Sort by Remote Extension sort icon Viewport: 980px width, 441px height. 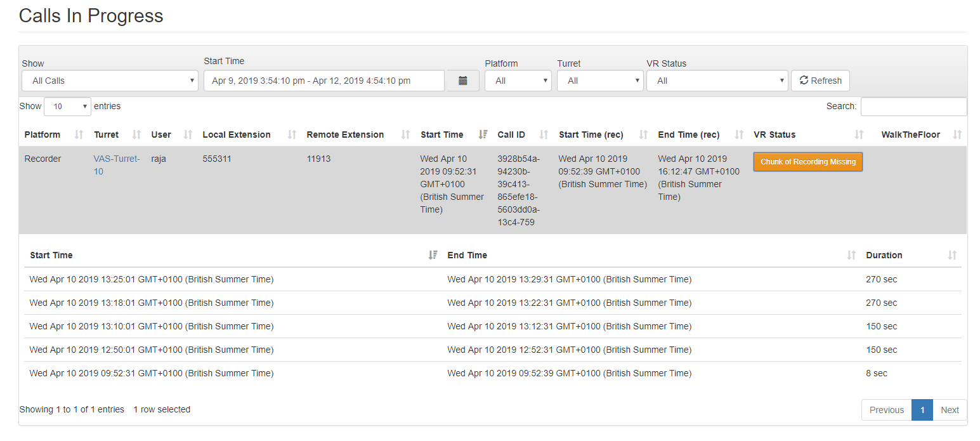(406, 135)
